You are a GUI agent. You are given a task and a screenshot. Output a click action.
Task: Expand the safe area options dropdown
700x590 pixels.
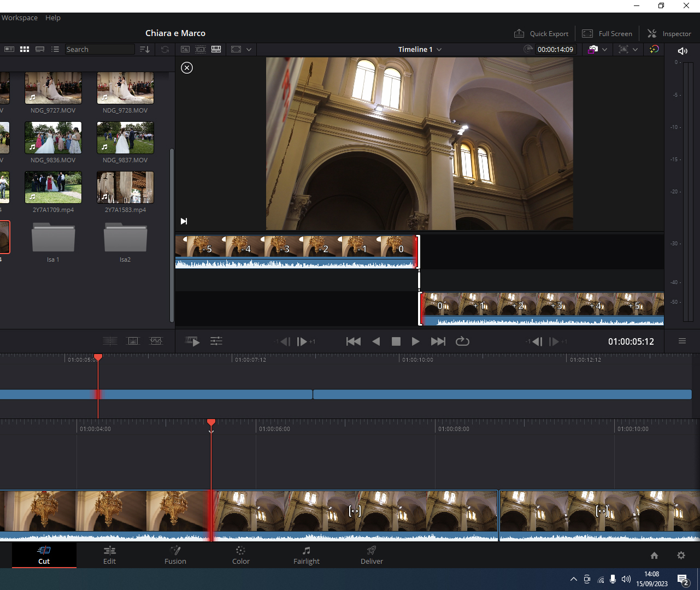click(249, 49)
